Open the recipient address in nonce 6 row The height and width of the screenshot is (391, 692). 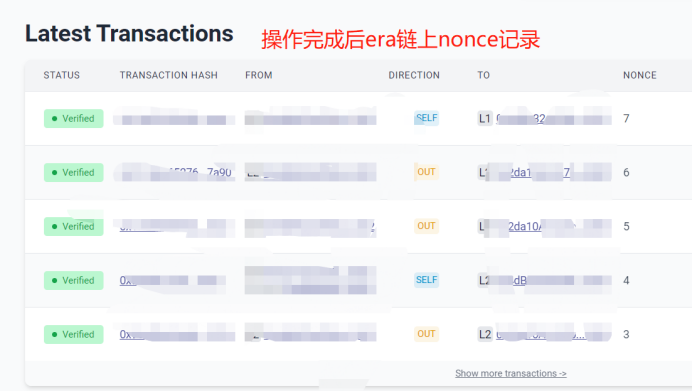pos(553,173)
